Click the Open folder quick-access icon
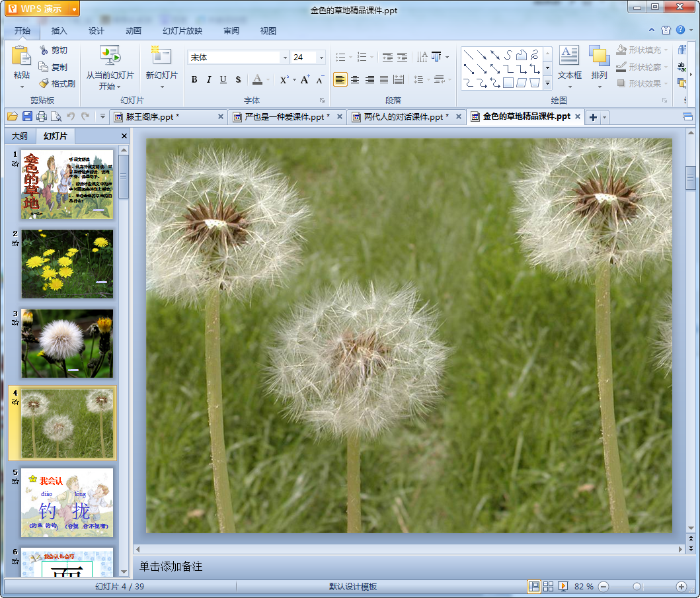Screen dimensions: 700x598 (x=13, y=117)
